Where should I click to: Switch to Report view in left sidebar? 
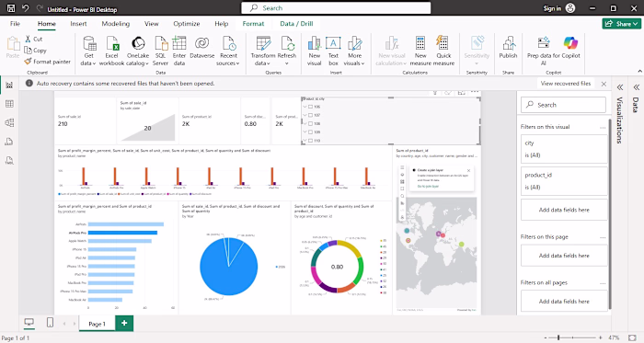pos(9,85)
